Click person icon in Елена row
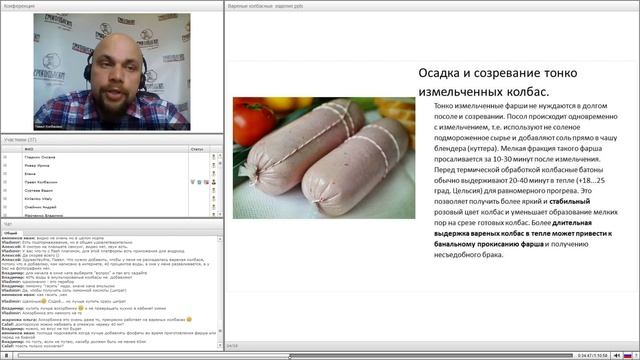Viewport: 640px width, 360px height. [x=213, y=174]
